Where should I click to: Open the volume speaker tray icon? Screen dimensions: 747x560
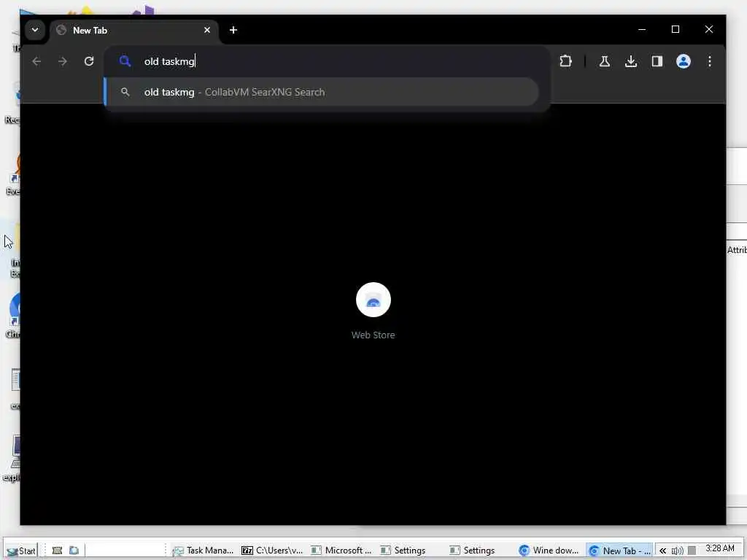677,551
